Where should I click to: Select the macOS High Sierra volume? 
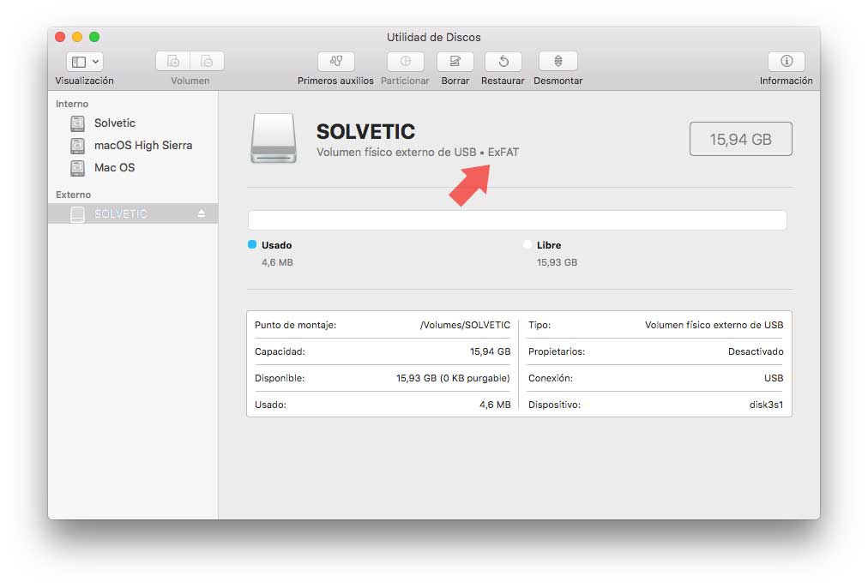pos(133,145)
